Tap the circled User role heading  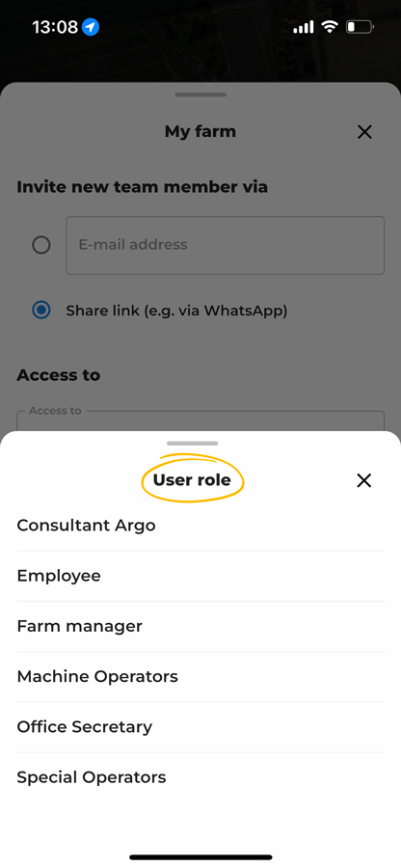point(192,480)
